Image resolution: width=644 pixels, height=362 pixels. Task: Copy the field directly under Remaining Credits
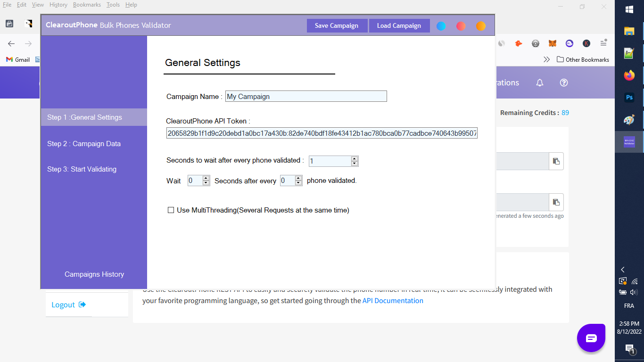coord(556,161)
